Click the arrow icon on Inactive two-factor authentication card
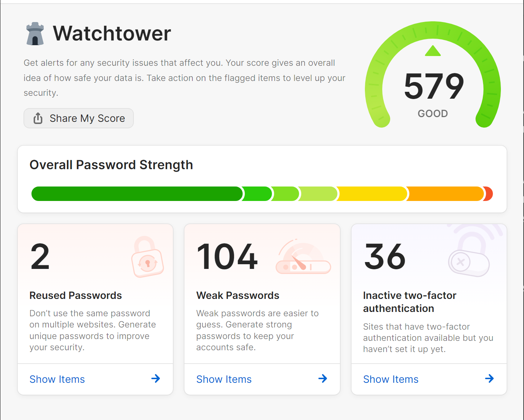The image size is (524, 420). 489,379
